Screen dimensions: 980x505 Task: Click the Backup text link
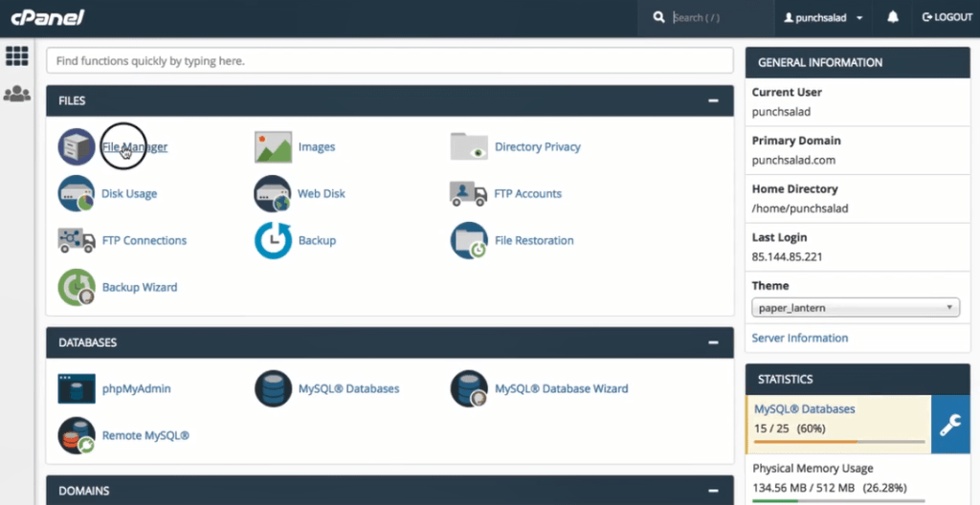click(x=317, y=241)
